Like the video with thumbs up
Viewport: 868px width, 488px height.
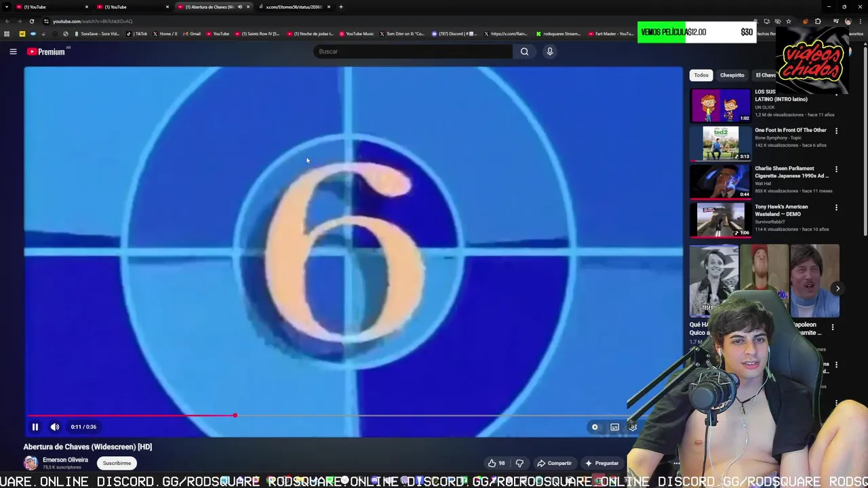(496, 463)
